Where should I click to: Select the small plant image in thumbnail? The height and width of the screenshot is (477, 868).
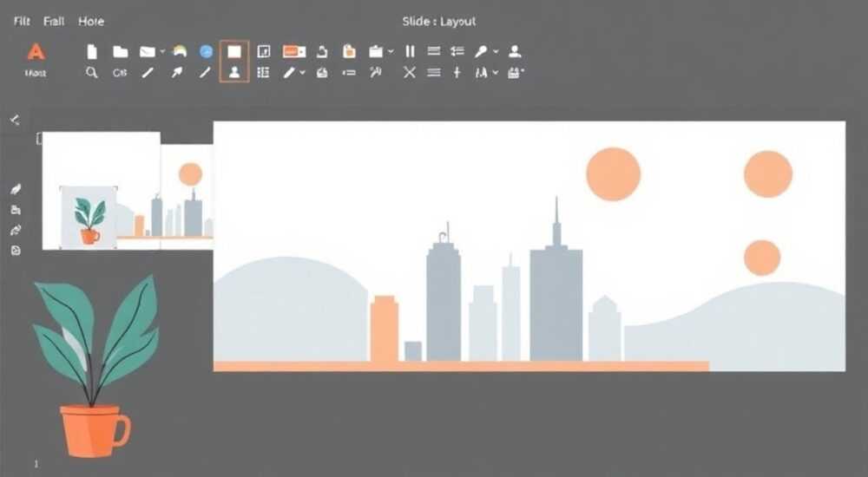[89, 218]
